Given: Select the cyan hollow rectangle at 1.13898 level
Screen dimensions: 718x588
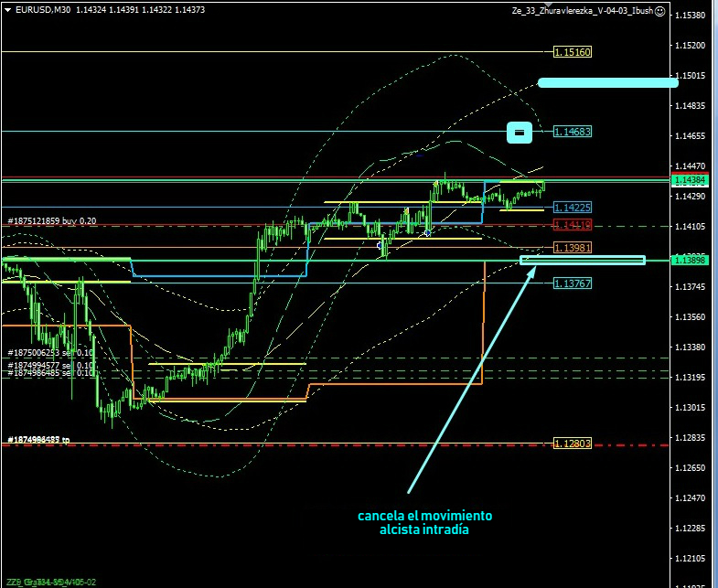Looking at the screenshot, I should click(x=583, y=261).
